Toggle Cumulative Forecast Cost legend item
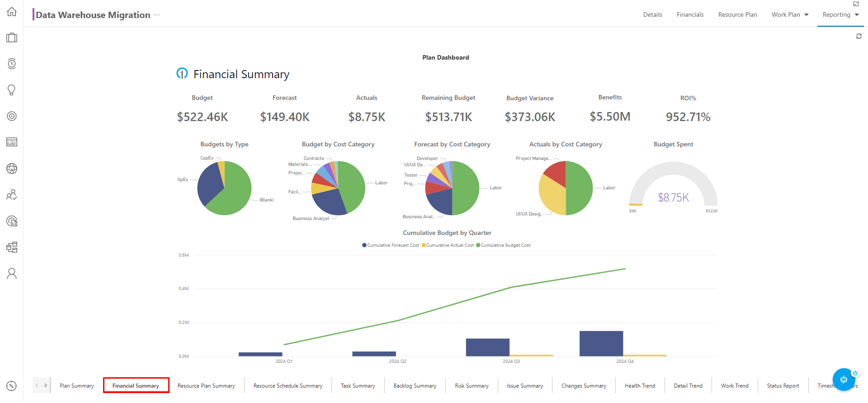868x403 pixels. (391, 245)
